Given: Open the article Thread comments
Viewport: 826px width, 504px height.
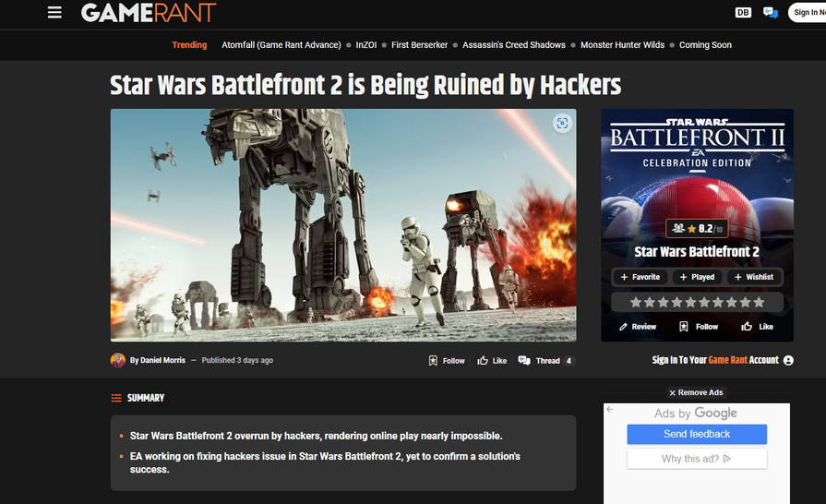Looking at the screenshot, I should (x=545, y=361).
